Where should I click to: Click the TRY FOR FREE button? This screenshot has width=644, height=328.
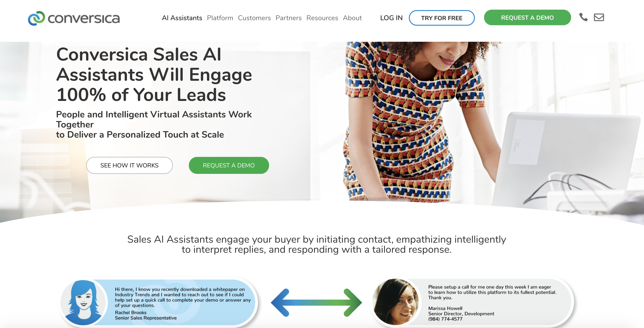(x=442, y=18)
